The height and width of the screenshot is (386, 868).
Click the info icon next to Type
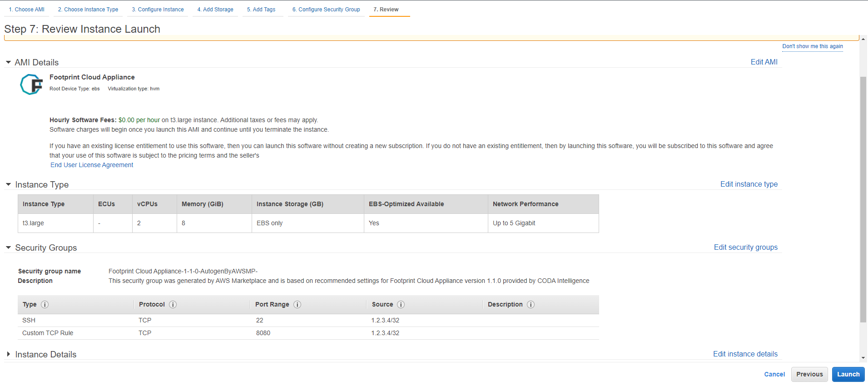coord(45,305)
